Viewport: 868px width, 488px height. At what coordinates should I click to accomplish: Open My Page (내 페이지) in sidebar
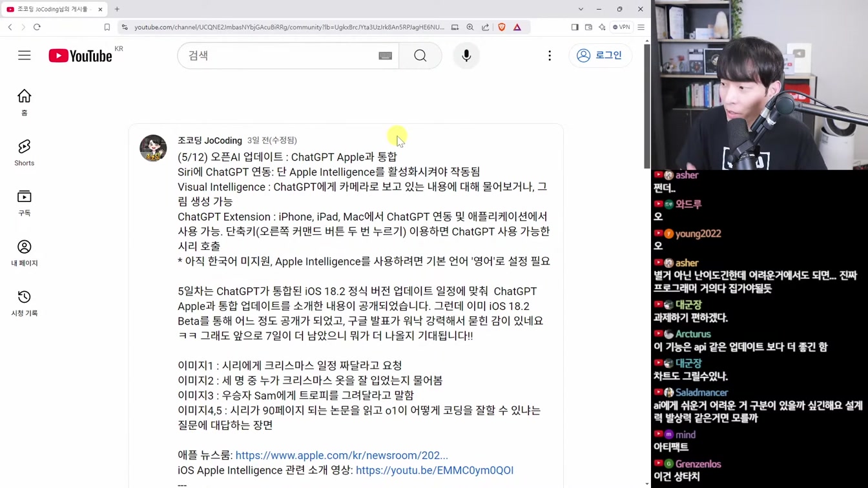pyautogui.click(x=24, y=253)
